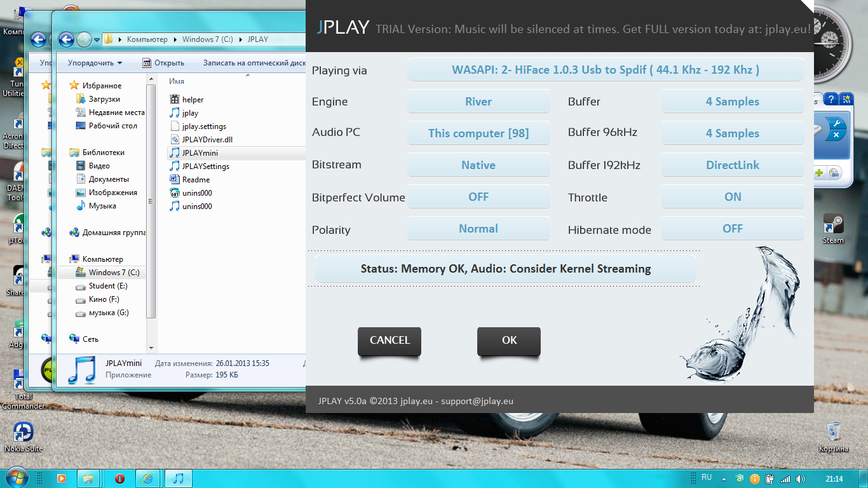Open Избранное in the navigation pane
This screenshot has width=868, height=488.
[102, 86]
